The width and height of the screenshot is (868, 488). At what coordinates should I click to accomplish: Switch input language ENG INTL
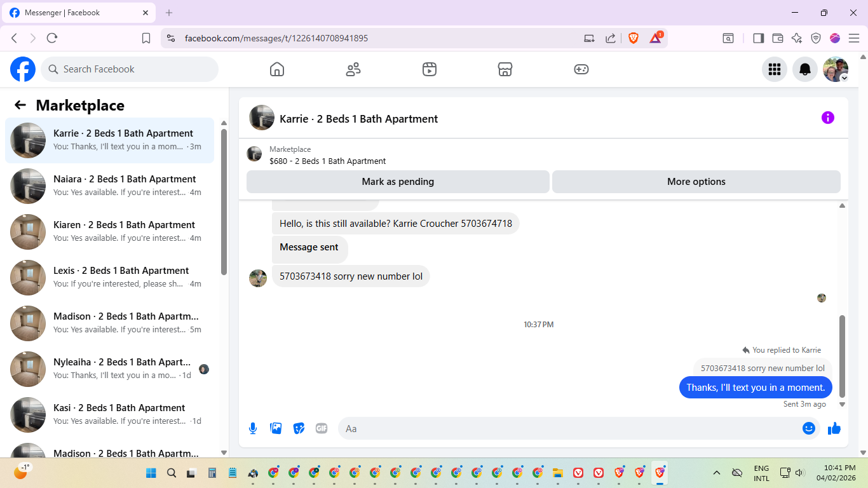tap(761, 473)
